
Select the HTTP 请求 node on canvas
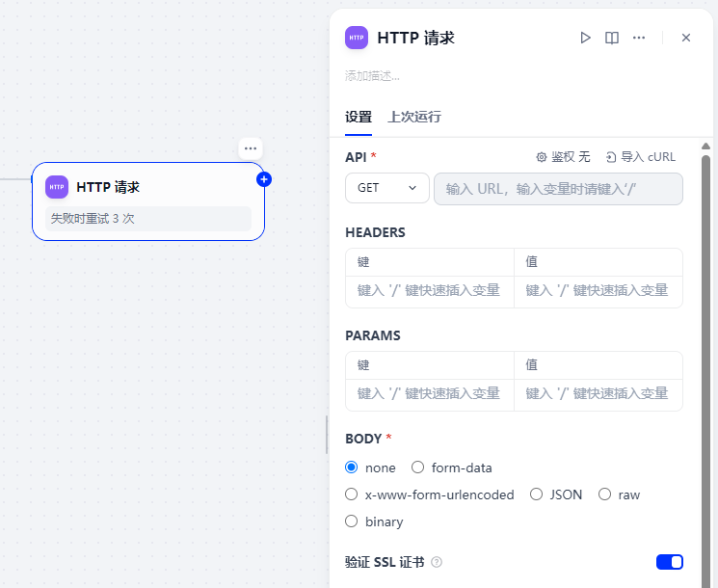coord(148,201)
